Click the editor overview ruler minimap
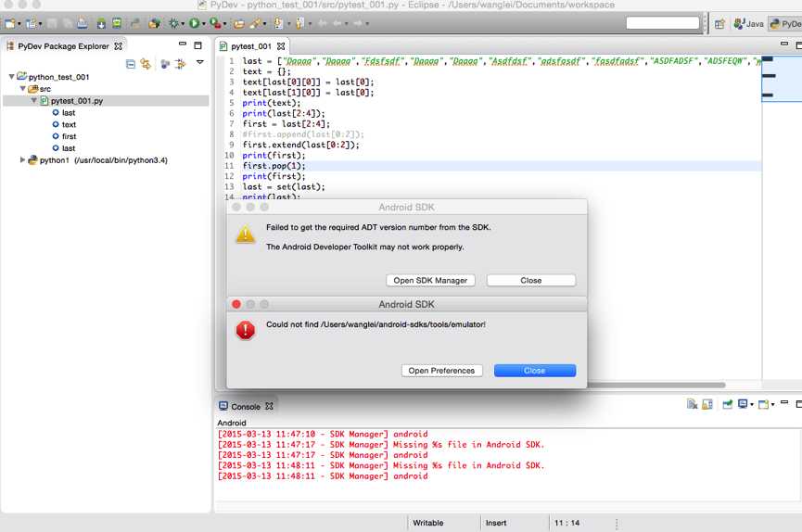Image resolution: width=802 pixels, height=532 pixels. point(782,78)
